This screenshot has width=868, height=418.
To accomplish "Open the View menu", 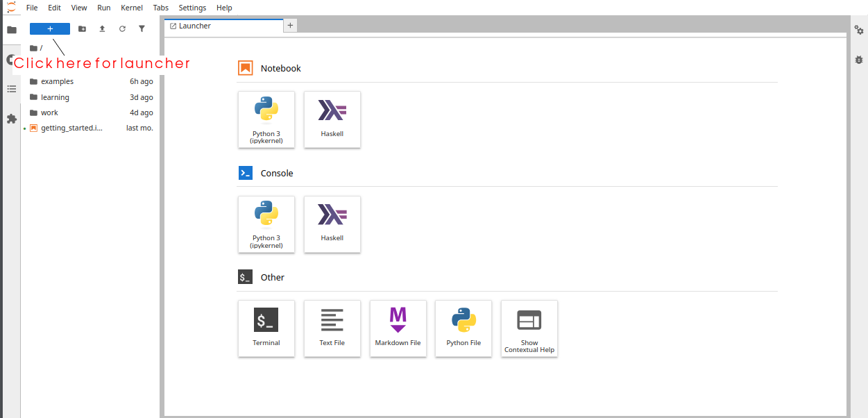I will click(79, 8).
